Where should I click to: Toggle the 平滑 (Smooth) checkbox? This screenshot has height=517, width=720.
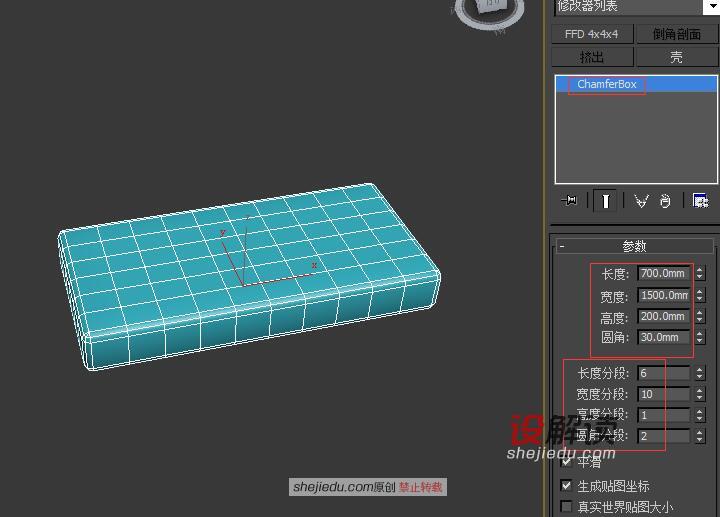click(x=566, y=462)
